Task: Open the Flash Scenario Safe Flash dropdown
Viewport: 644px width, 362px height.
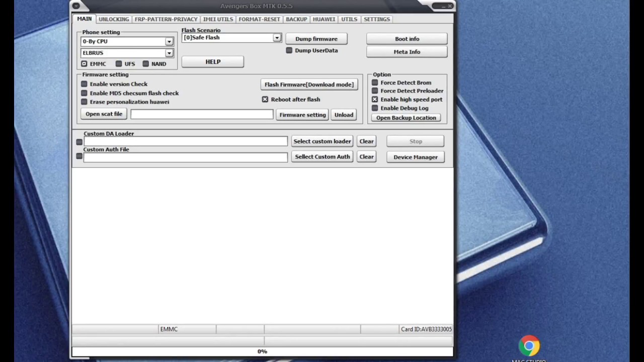Action: point(277,38)
